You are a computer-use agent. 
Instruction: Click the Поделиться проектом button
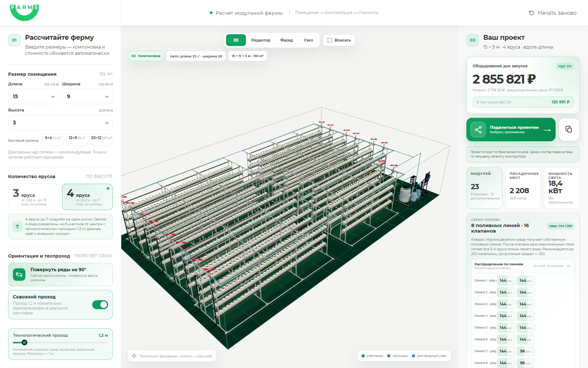(511, 130)
